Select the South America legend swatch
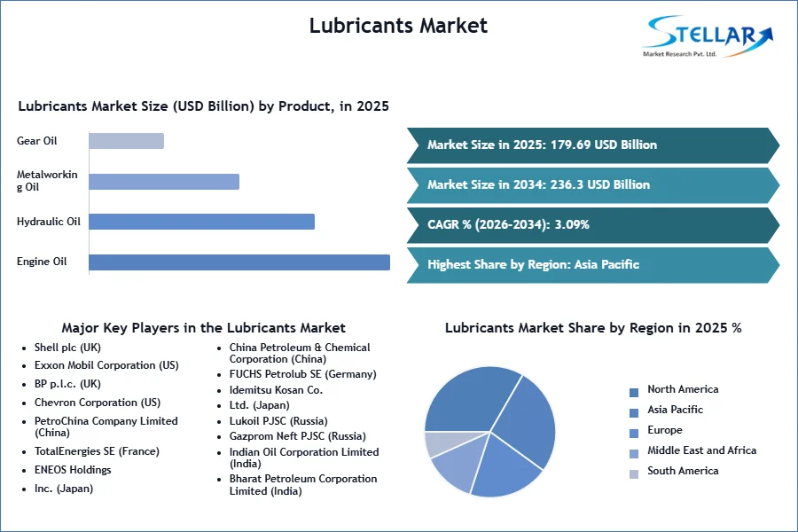 [x=634, y=474]
